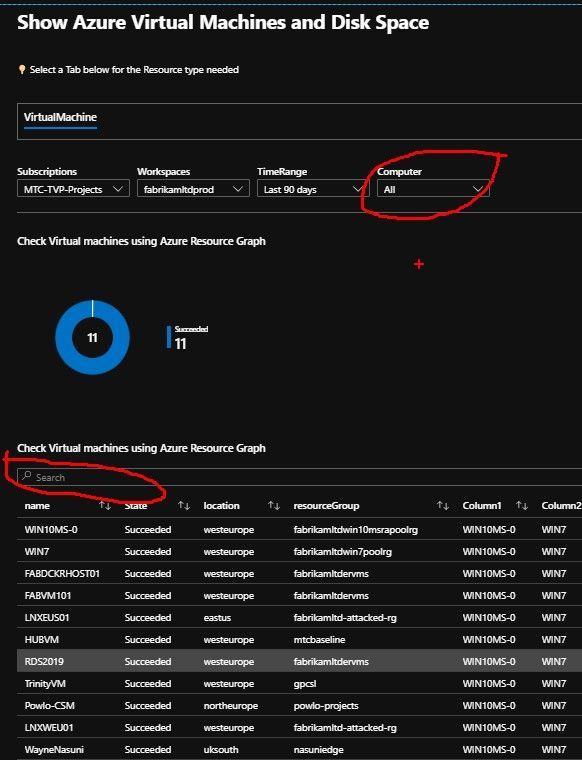This screenshot has width=582, height=760.
Task: Click the Column2 header label
Action: [x=561, y=506]
